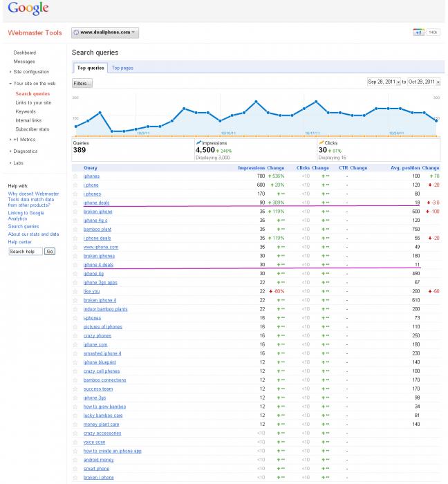Open the 'how to create an iphone app' link

coord(112,452)
